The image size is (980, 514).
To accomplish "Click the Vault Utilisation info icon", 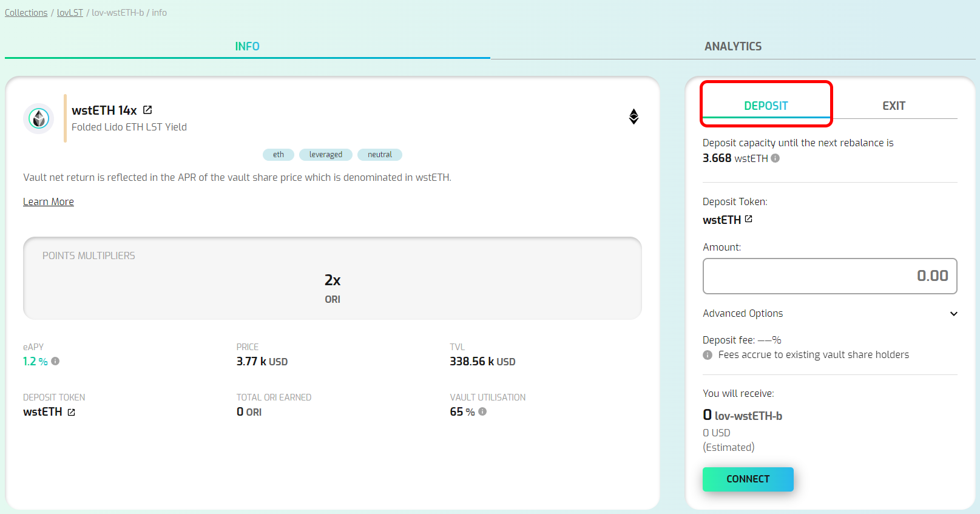I will [482, 411].
